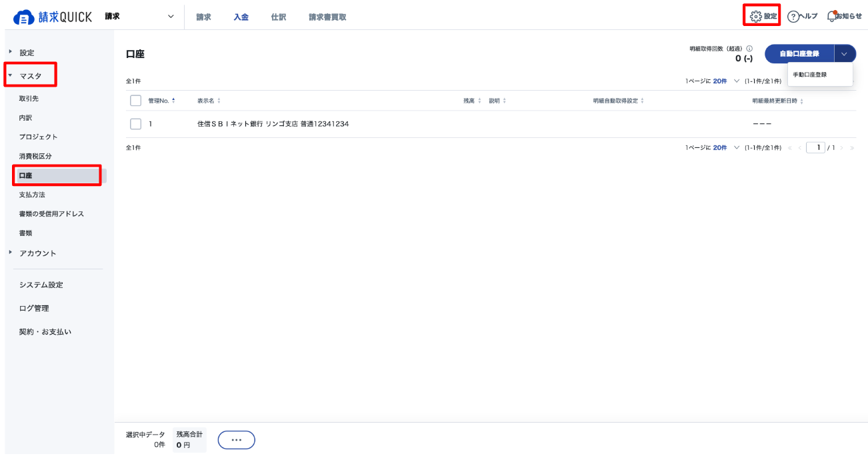The image size is (868, 462).
Task: Go to first page with double-left arrow
Action: (791, 148)
